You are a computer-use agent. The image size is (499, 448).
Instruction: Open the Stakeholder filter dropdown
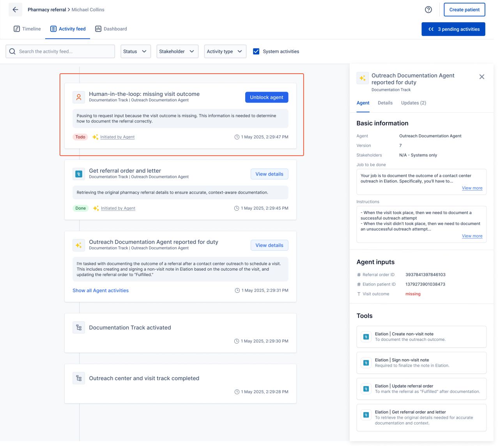point(177,51)
